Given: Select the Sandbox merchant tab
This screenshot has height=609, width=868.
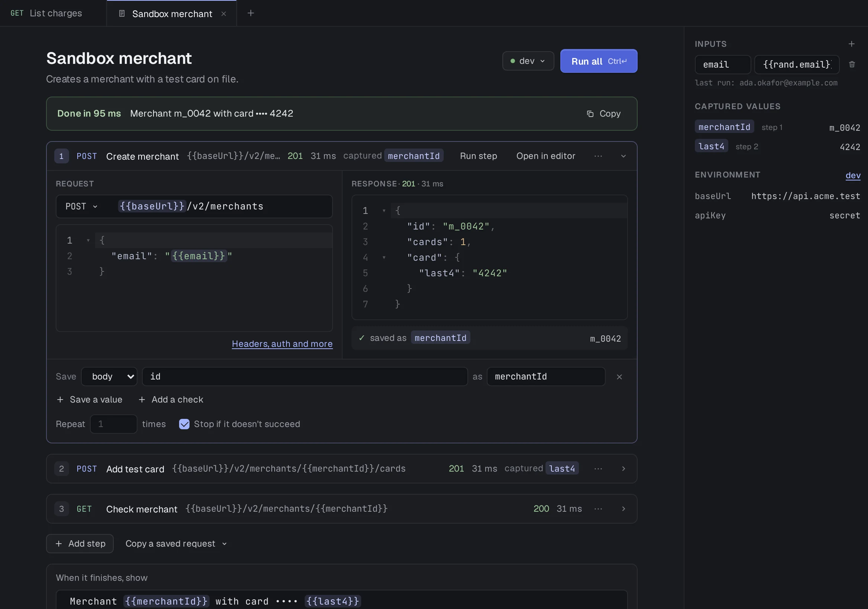Looking at the screenshot, I should [x=172, y=14].
